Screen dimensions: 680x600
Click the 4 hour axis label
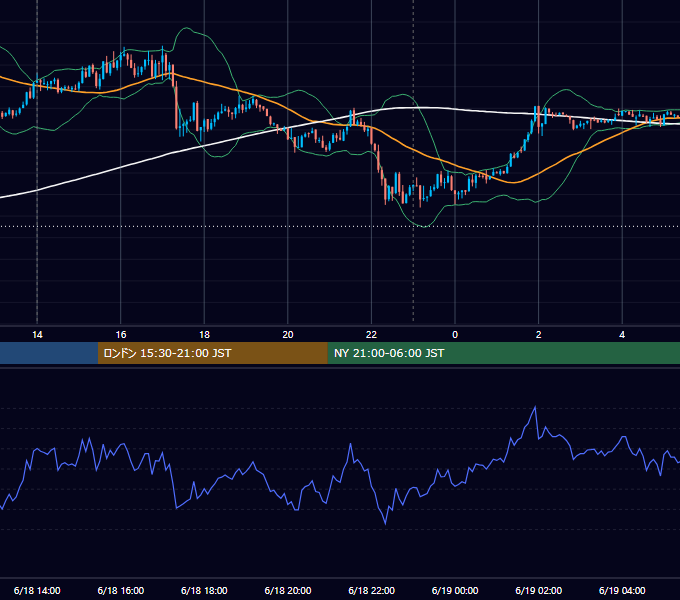[622, 335]
